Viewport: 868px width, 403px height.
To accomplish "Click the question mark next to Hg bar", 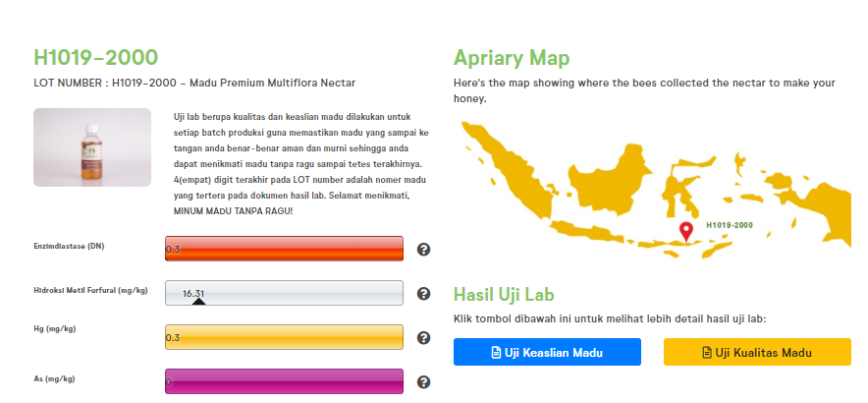I will [x=424, y=338].
